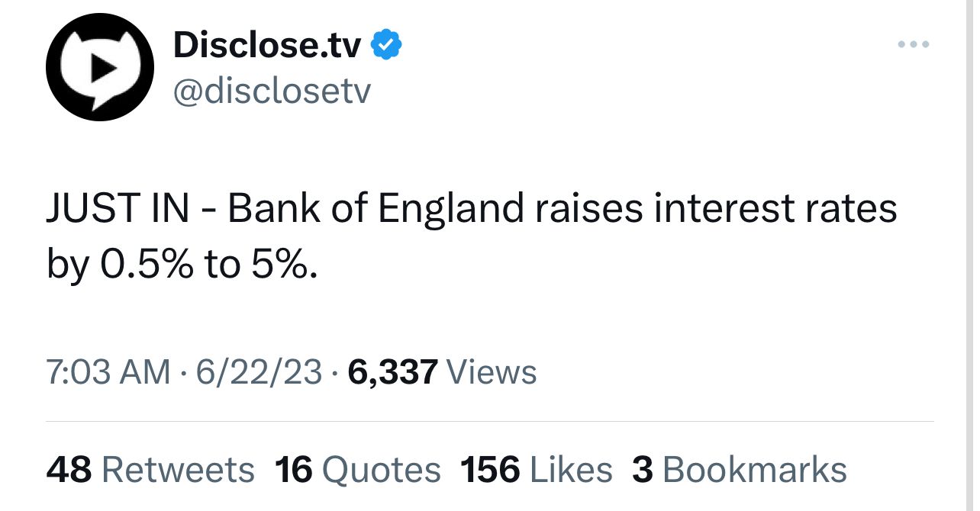Click the Likes label word
This screenshot has height=511, width=980.
coord(571,469)
